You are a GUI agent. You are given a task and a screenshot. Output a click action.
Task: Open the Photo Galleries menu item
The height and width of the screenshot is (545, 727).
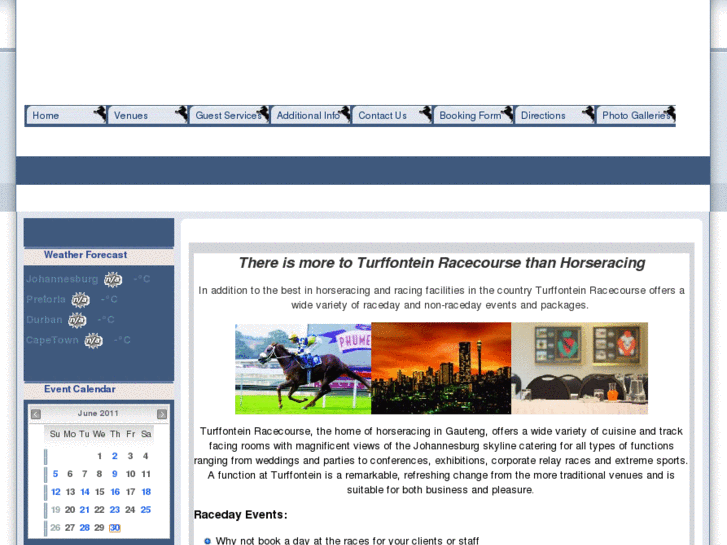[636, 115]
